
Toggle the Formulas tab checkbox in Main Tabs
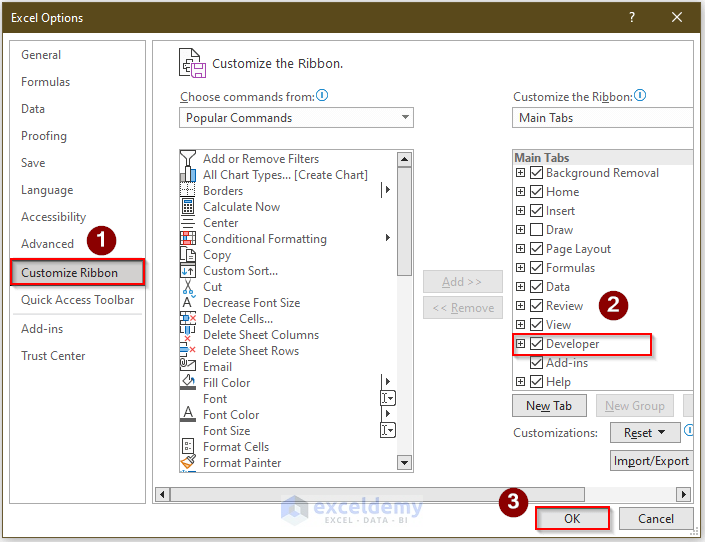tap(536, 268)
